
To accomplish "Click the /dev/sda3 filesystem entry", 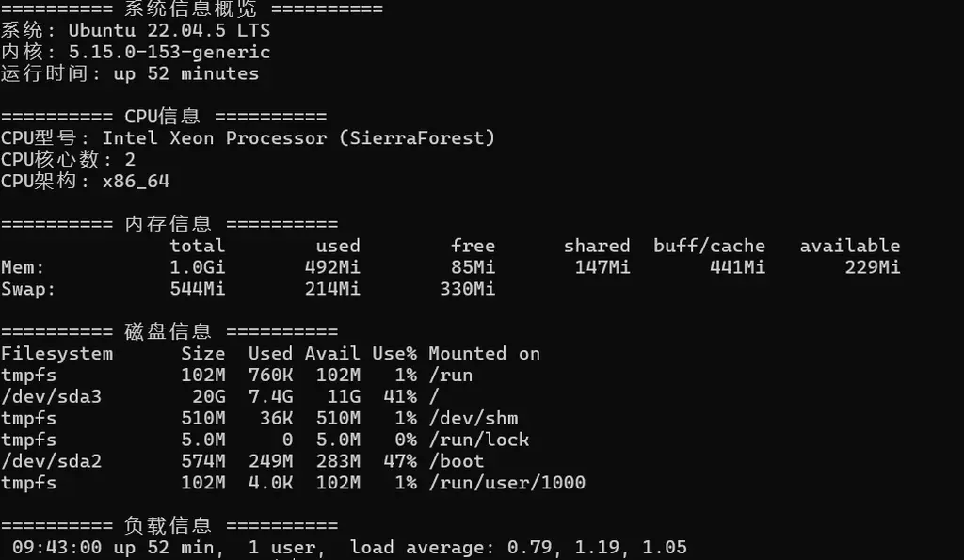I will click(x=52, y=396).
